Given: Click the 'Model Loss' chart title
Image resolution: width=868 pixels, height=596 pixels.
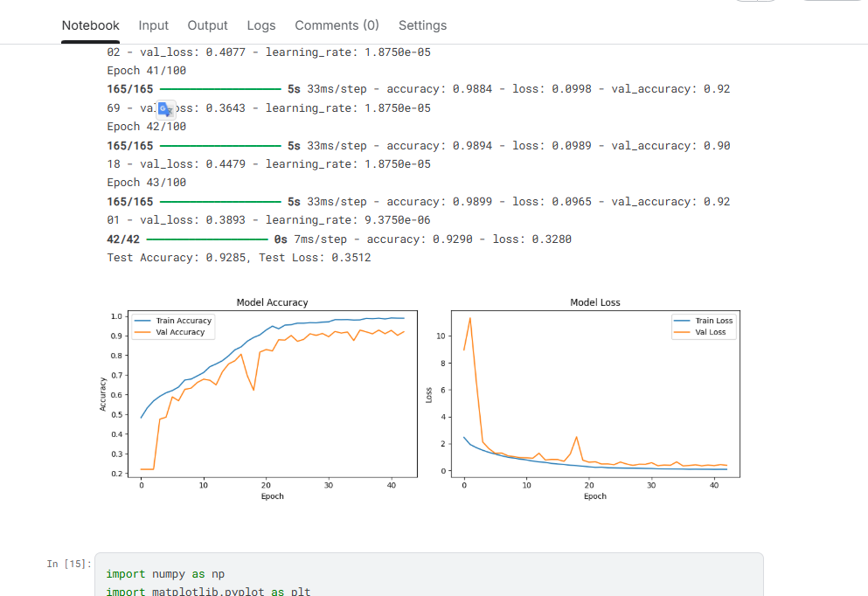Looking at the screenshot, I should pyautogui.click(x=594, y=302).
